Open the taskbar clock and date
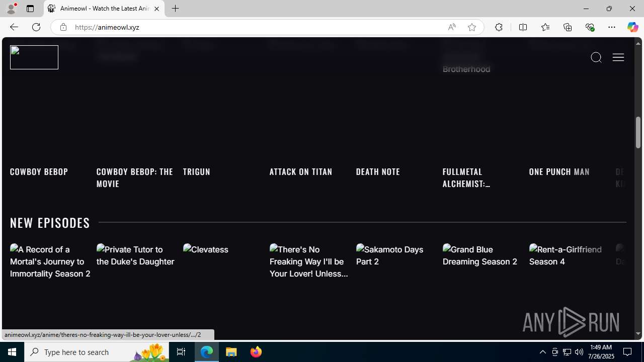Image resolution: width=644 pixels, height=362 pixels. coord(601,352)
